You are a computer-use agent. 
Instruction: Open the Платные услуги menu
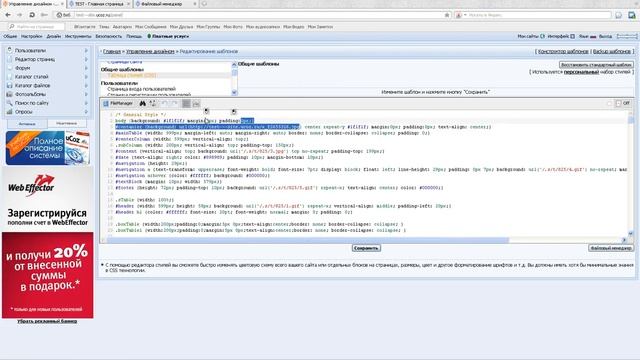tap(168, 36)
